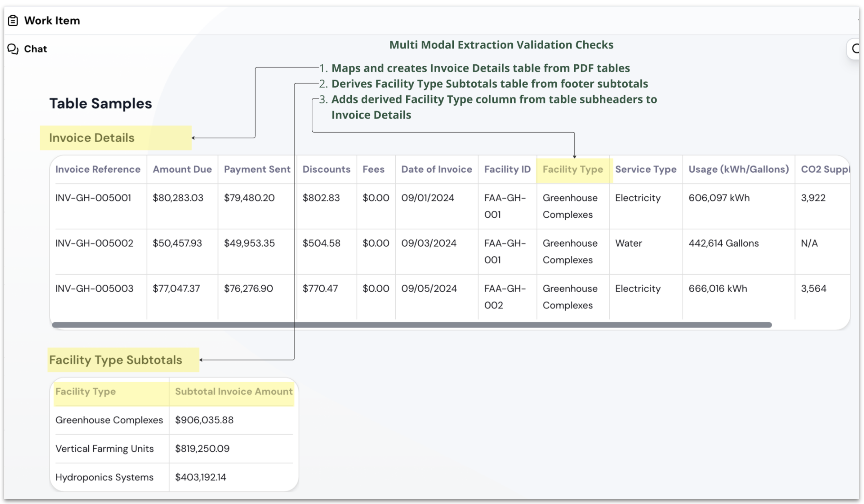Select the Hydroponics Systems row label
864x504 pixels.
coord(104,478)
